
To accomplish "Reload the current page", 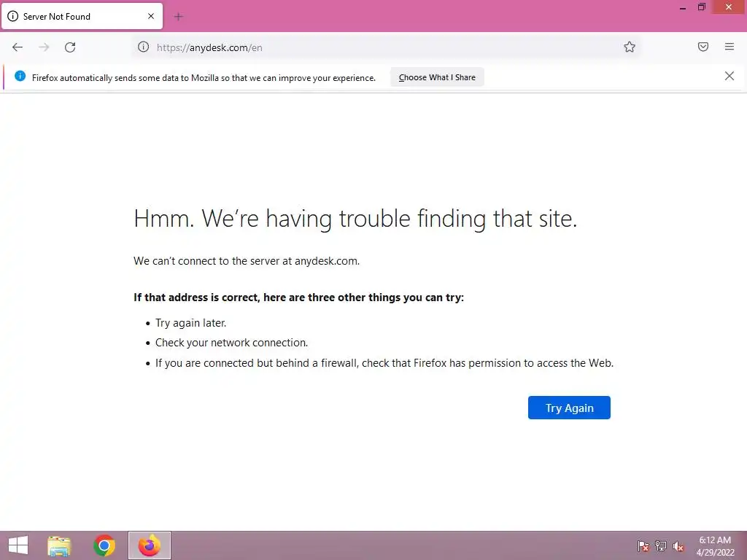I will click(x=70, y=47).
